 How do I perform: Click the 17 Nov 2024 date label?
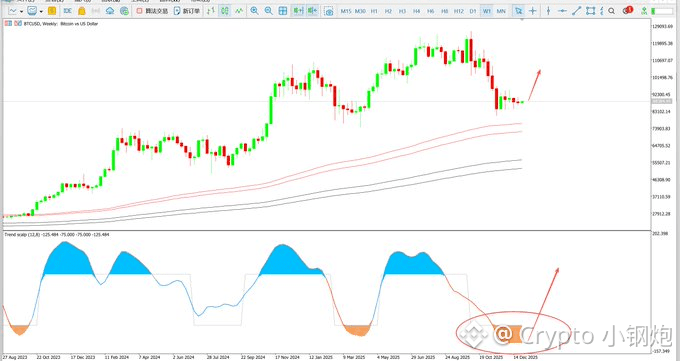[288, 358]
